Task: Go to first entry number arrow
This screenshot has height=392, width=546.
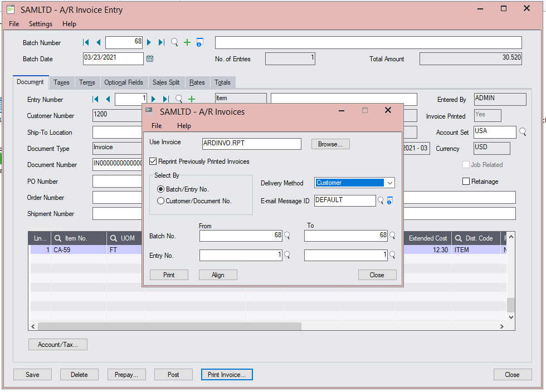Action: pos(95,99)
